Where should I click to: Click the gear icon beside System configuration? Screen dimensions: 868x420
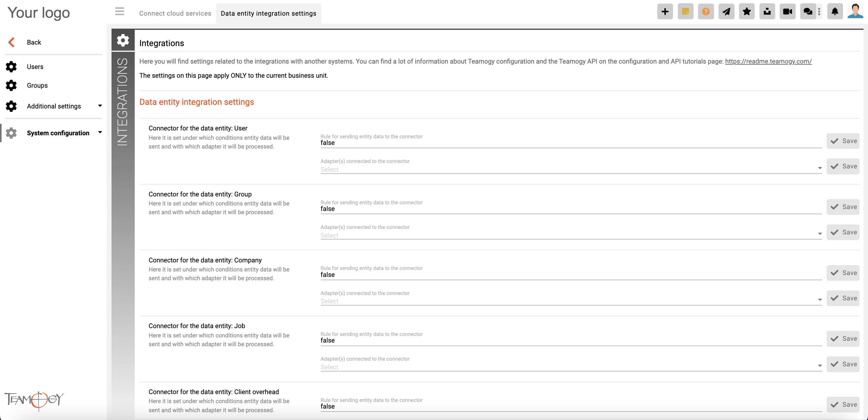click(11, 133)
